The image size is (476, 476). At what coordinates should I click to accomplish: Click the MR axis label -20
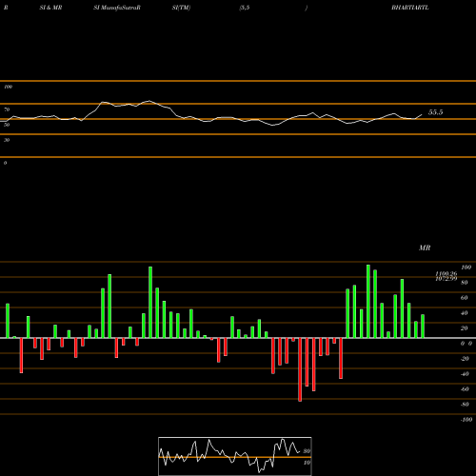[x=465, y=359]
